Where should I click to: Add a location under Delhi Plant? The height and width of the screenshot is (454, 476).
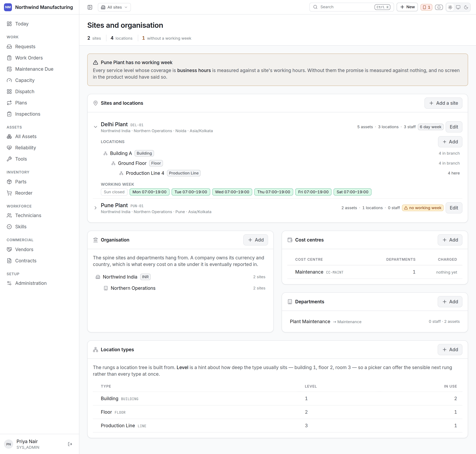[x=450, y=142]
